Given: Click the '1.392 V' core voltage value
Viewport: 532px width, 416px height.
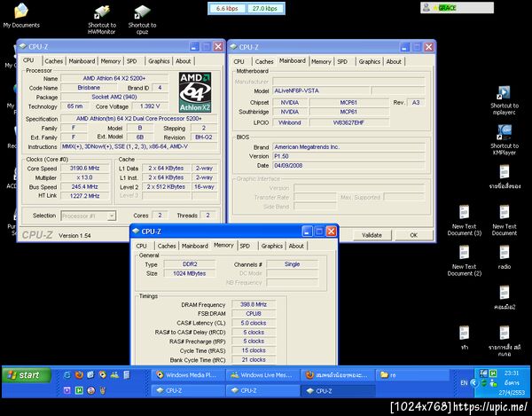Looking at the screenshot, I should (150, 106).
